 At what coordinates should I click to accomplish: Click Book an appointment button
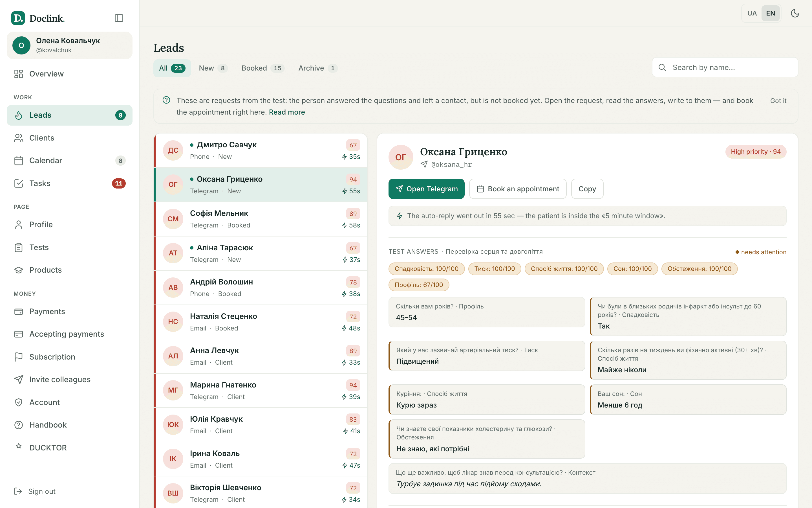tap(518, 189)
